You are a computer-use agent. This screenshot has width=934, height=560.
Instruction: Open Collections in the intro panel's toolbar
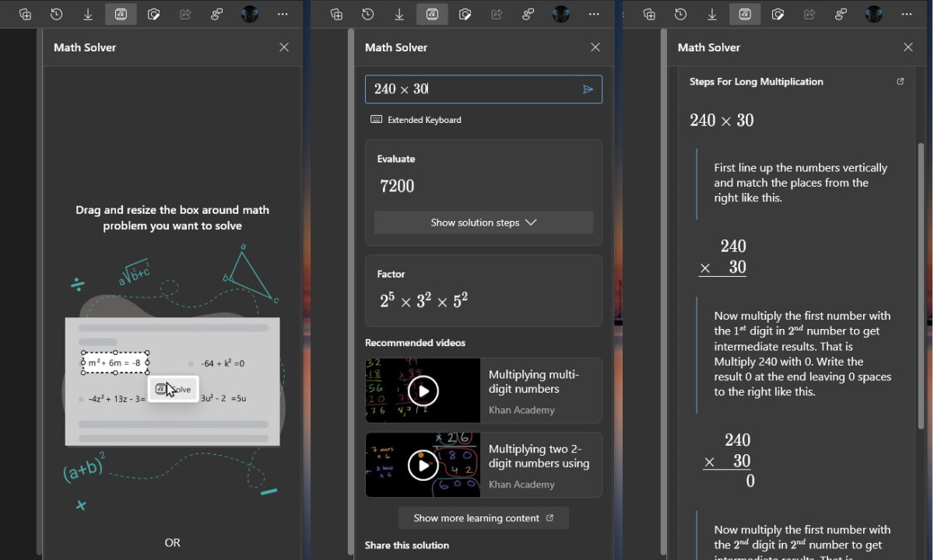pos(25,14)
